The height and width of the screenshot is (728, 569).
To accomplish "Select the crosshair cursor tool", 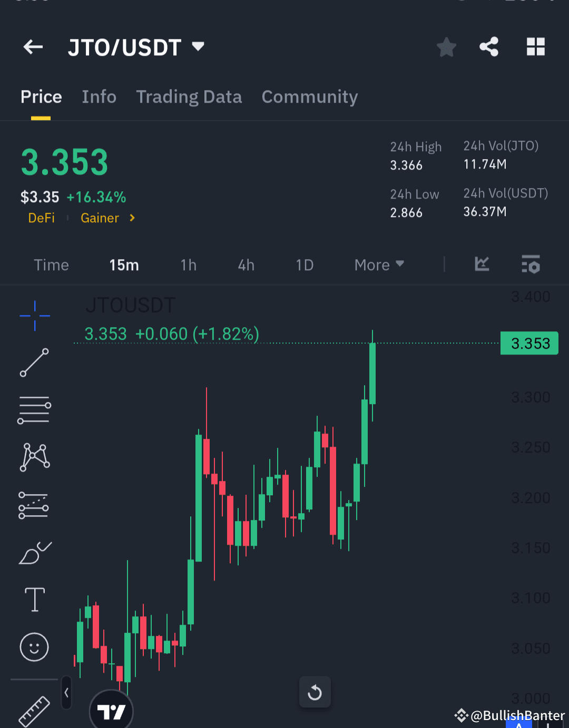I will pos(34,315).
